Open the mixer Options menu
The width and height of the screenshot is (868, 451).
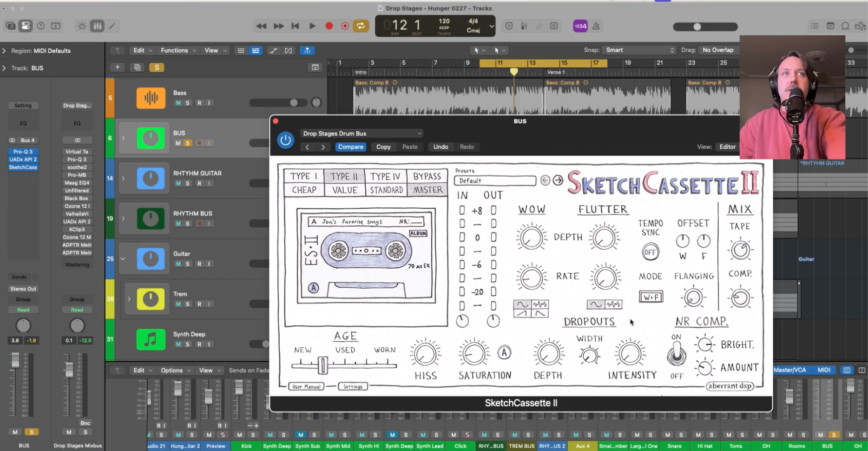(x=175, y=370)
